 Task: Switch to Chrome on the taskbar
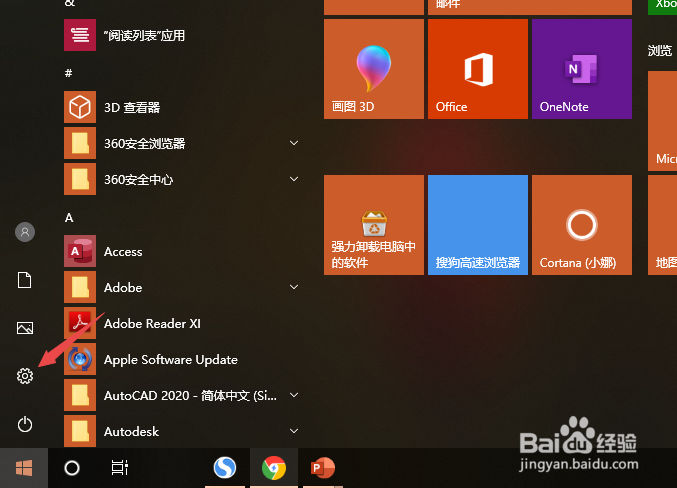tap(274, 468)
